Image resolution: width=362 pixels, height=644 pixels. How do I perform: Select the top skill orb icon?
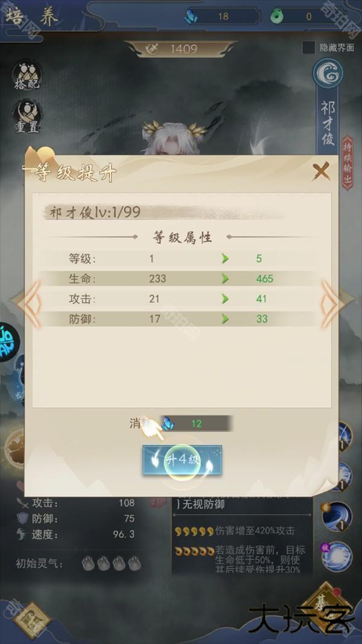(345, 436)
